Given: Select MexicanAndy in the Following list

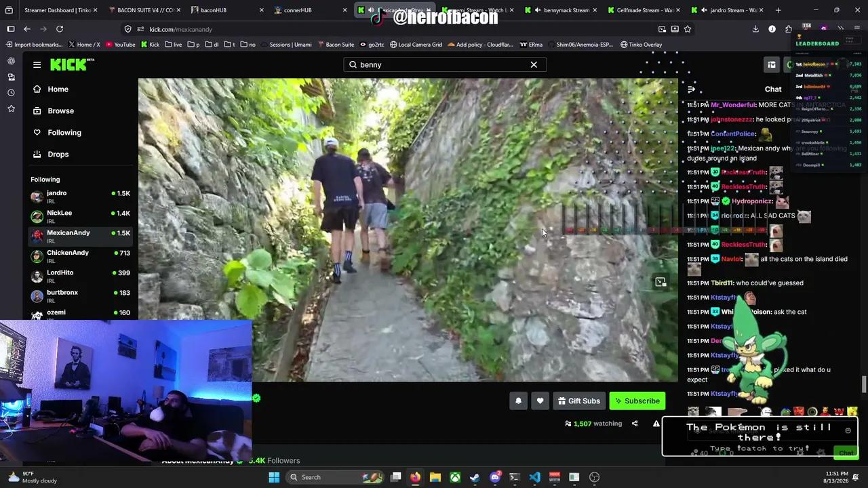Looking at the screenshot, I should pyautogui.click(x=81, y=236).
